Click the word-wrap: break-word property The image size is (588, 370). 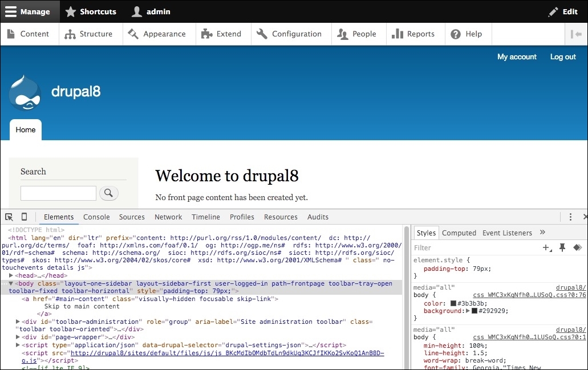tap(465, 361)
